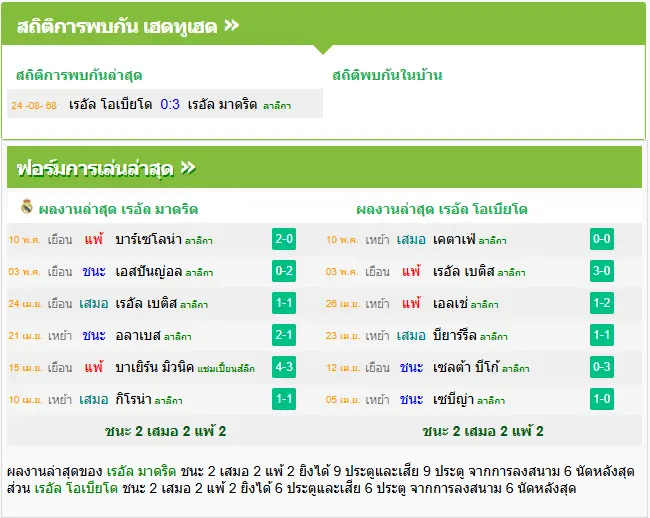
Task: Click the ลาลีกา label in head-to-head row
Action: [x=277, y=106]
